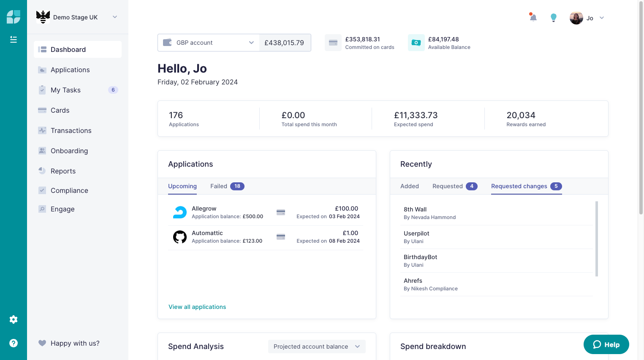Click the Allegrow application logo
Screen dimensions: 644x360
(x=180, y=212)
